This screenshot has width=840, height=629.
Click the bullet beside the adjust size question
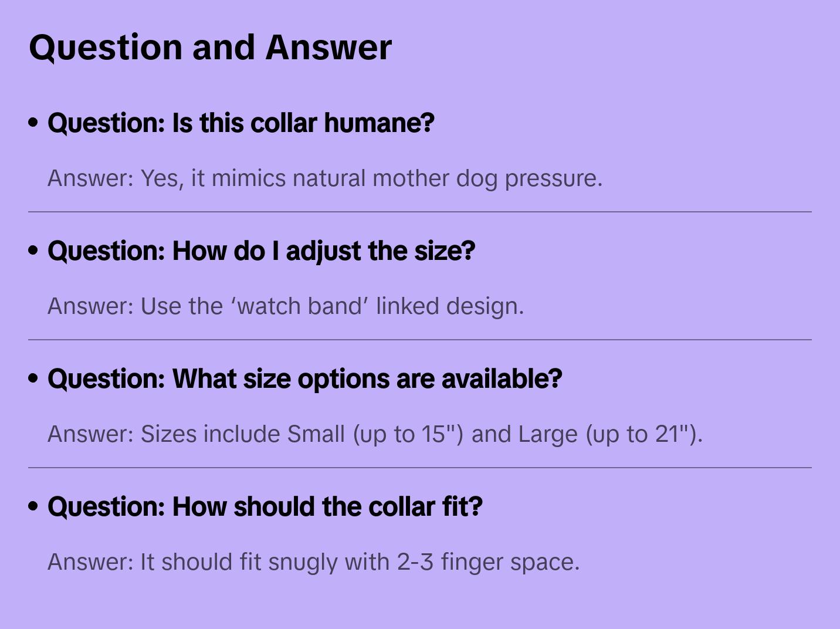pos(33,251)
